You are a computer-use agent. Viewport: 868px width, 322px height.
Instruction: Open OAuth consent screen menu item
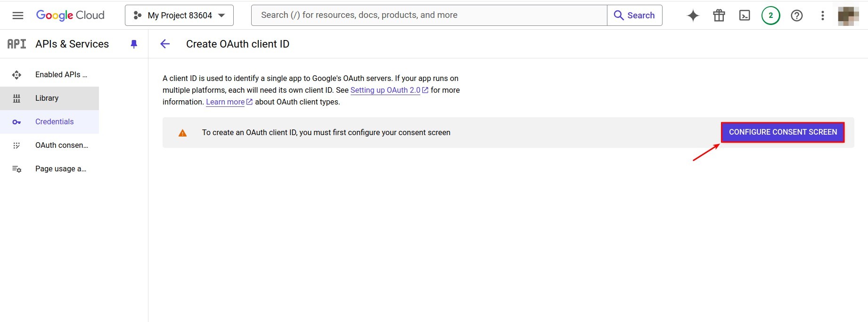(x=49, y=145)
